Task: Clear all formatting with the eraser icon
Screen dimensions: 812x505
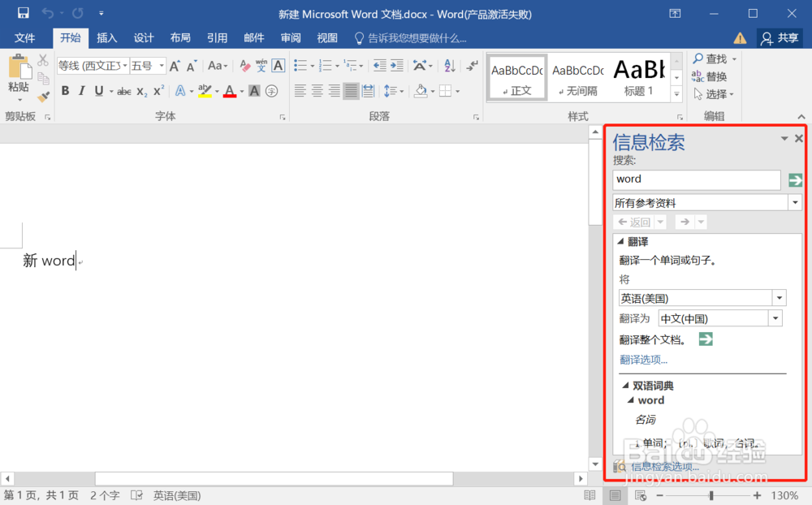Action: (x=244, y=66)
